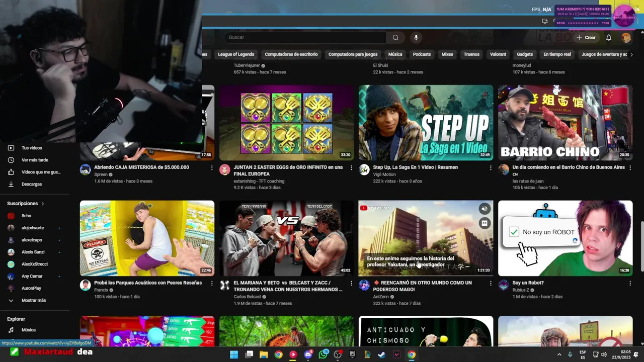644x362 pixels.
Task: Open TEAM MARIANA VS TEAM BELCAST thumbnail
Action: (286, 238)
